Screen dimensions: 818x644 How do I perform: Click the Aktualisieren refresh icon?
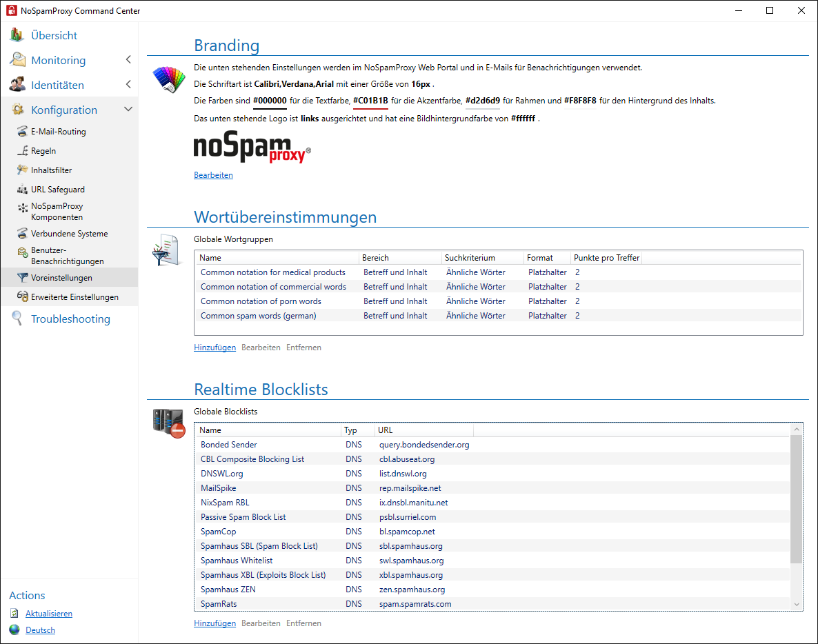point(14,613)
